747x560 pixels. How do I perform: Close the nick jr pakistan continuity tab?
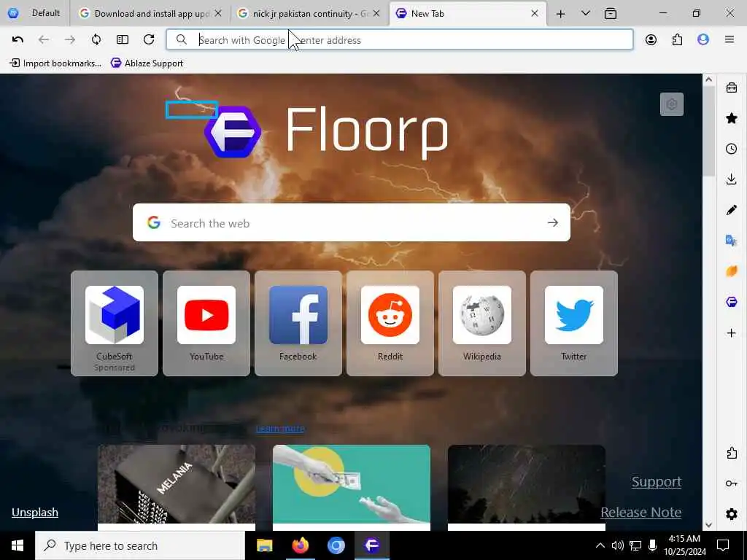(376, 13)
